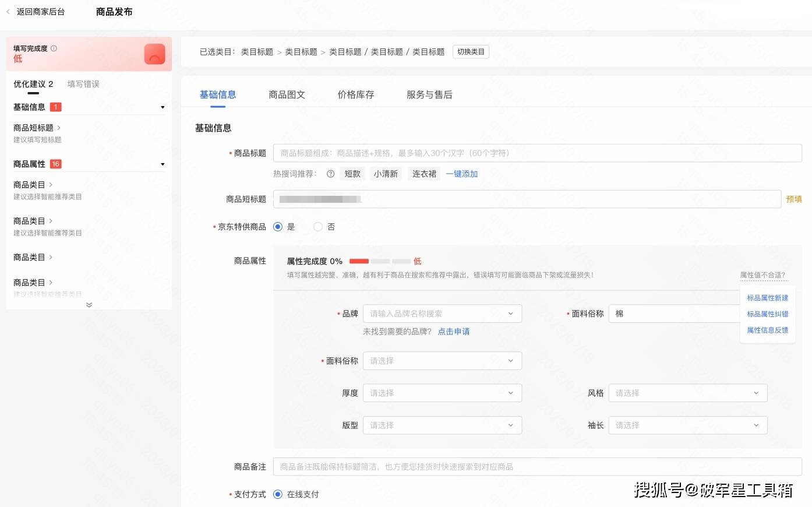The image size is (812, 507).
Task: Click 返回商家后台 link
Action: click(x=41, y=12)
